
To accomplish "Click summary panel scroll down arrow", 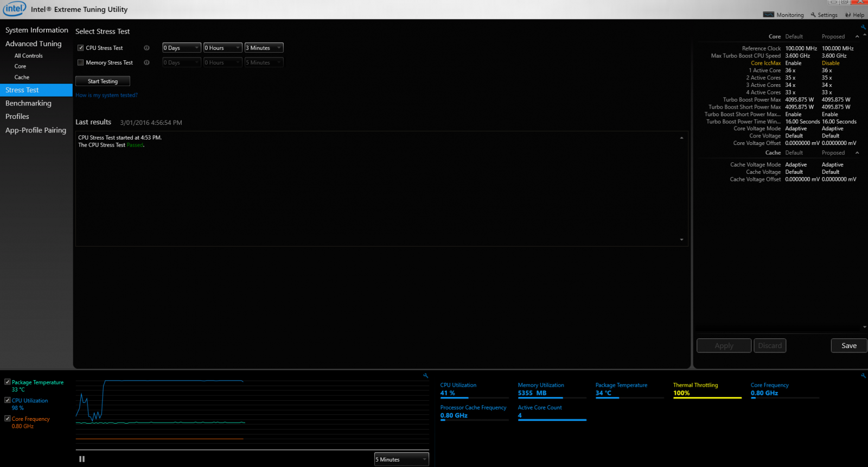I will pos(864,327).
